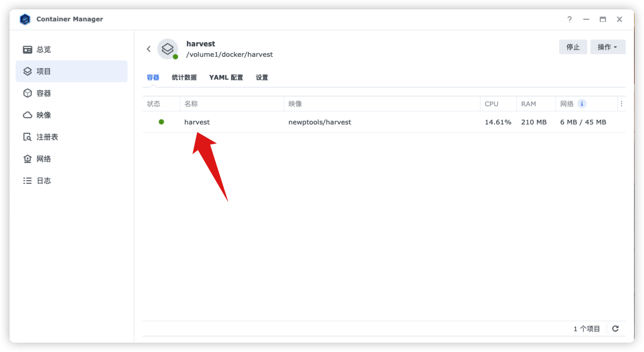This screenshot has width=644, height=352.
Task: Select the 项目 project layers icon
Action: (28, 71)
